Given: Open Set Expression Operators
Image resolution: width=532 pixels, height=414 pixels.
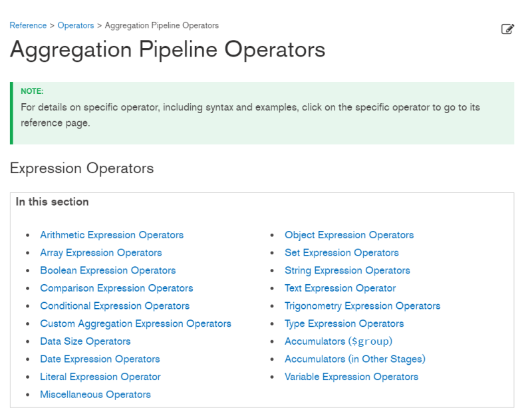Looking at the screenshot, I should tap(341, 253).
